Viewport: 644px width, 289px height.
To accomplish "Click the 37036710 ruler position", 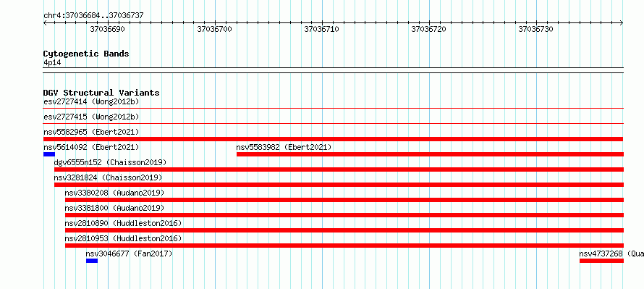I will tap(321, 29).
